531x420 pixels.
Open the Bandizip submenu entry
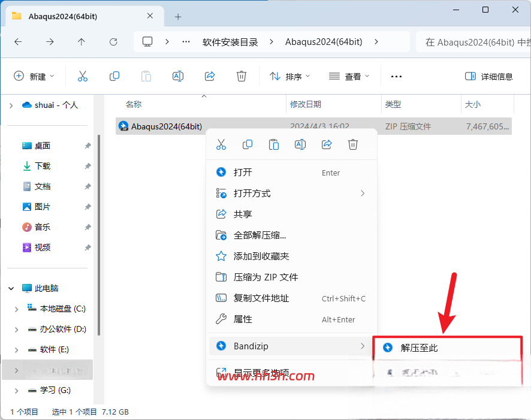point(291,346)
